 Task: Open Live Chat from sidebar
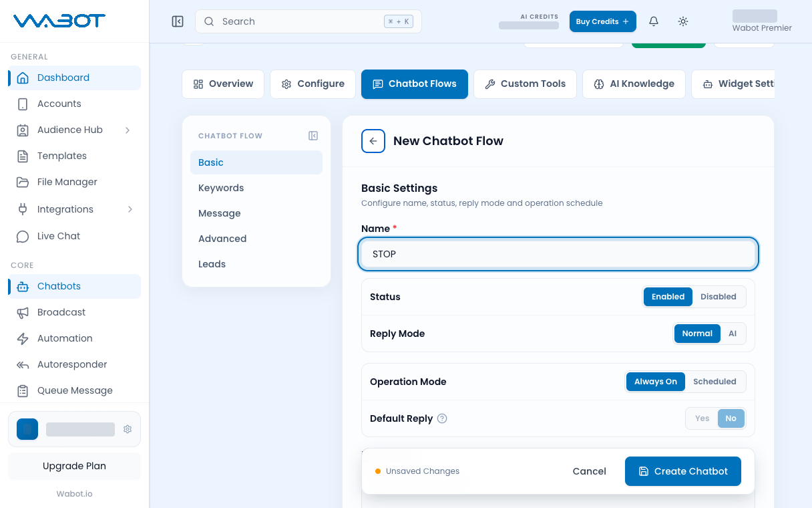click(74, 236)
